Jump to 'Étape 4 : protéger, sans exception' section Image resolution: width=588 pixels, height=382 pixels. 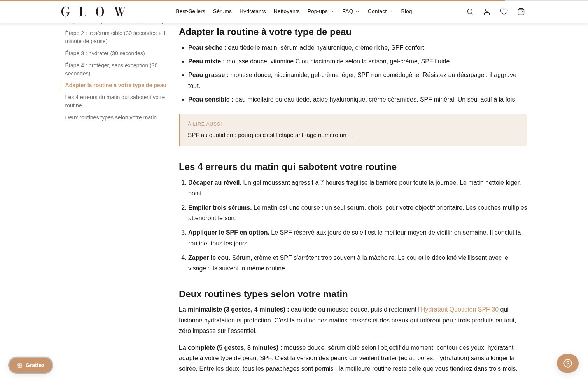pyautogui.click(x=111, y=69)
